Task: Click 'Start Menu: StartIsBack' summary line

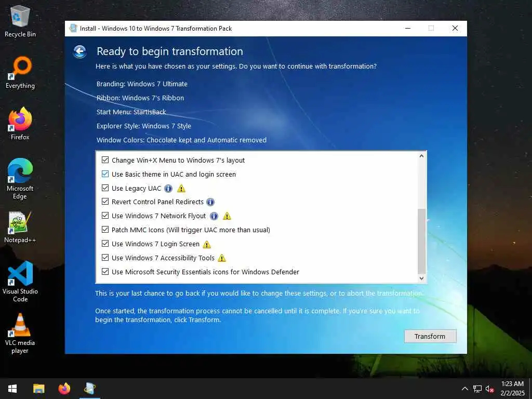Action: click(x=131, y=112)
